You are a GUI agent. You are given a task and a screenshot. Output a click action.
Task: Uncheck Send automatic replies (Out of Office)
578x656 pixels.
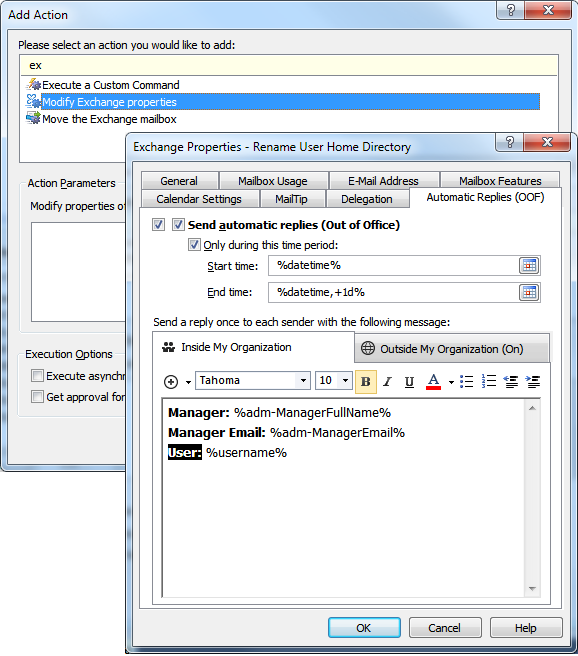(x=178, y=225)
